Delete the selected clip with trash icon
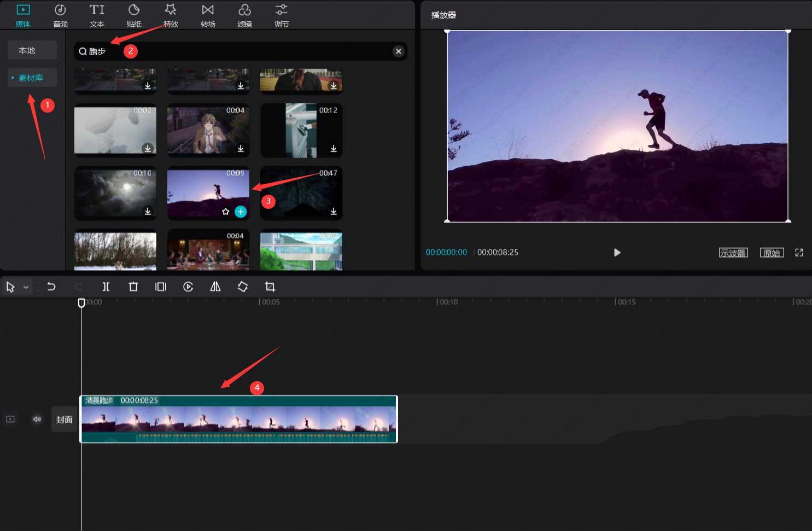 pos(133,287)
